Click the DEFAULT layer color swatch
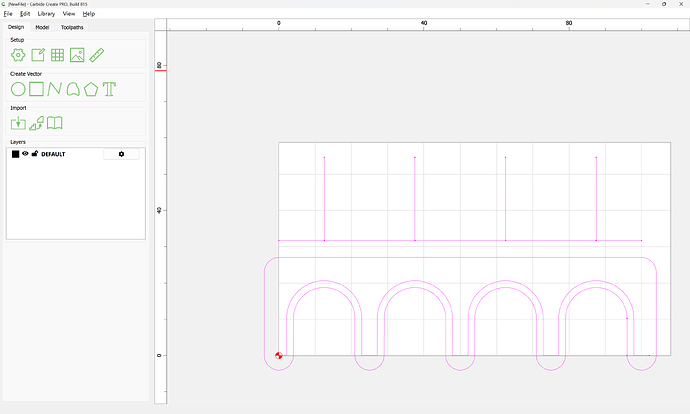The image size is (690, 414). tap(15, 154)
